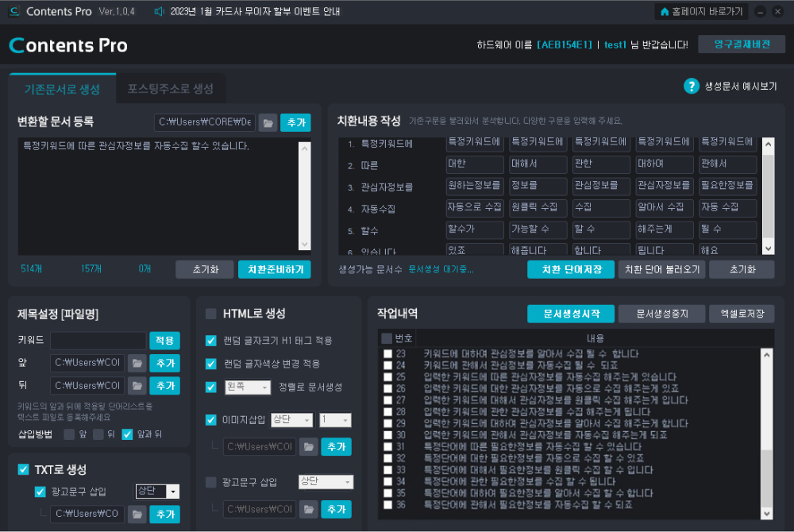
Task: Check the 앞 insert method checkbox
Action: click(69, 434)
